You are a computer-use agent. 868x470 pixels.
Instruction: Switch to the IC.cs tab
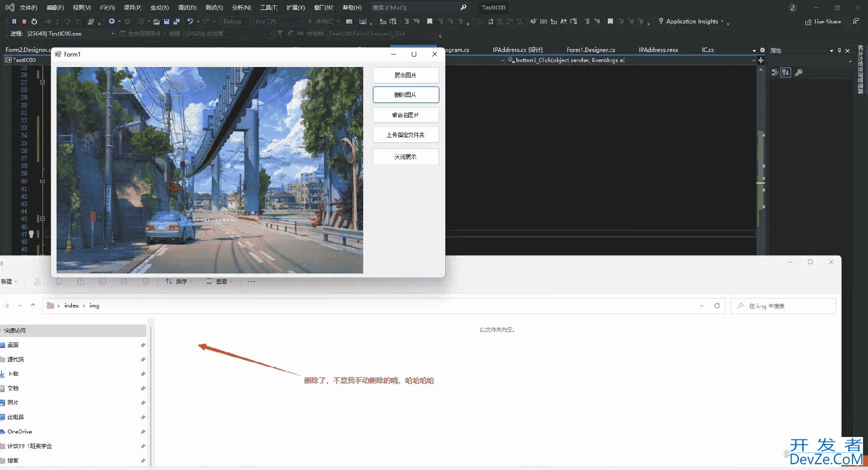coord(707,50)
